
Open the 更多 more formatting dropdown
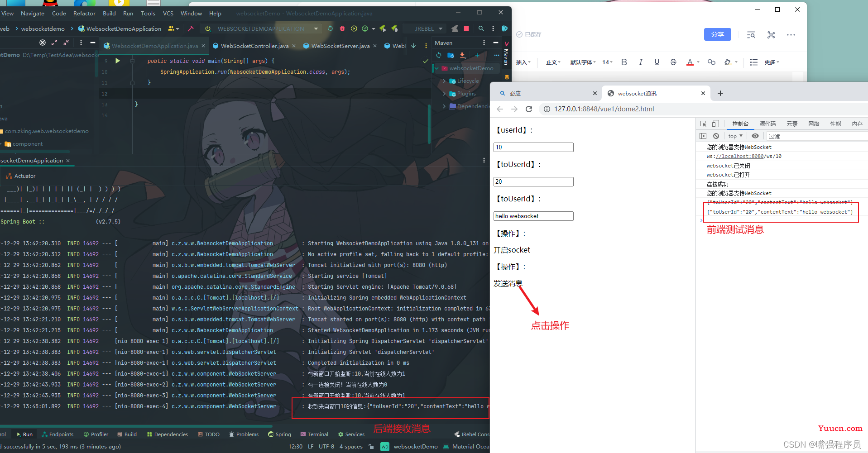point(772,62)
